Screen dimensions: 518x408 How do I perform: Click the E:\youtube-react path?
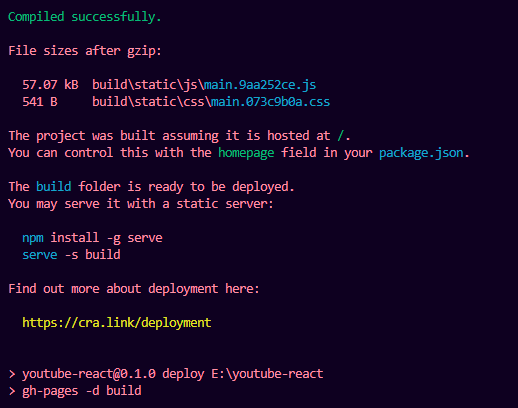tap(267, 374)
